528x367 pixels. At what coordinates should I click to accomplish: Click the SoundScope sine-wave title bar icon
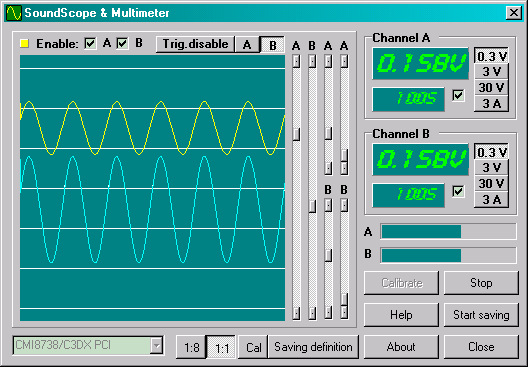(x=14, y=13)
